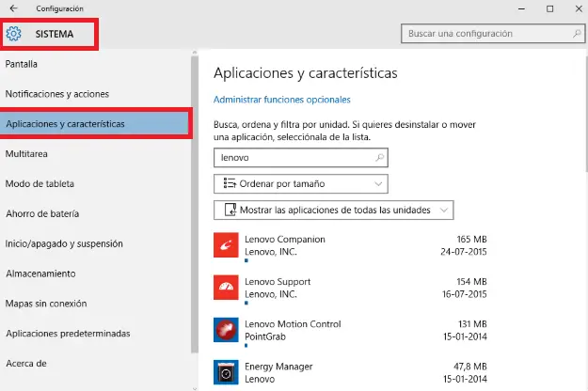Select Pantalla in the sidebar
This screenshot has height=391, width=588.
(22, 64)
